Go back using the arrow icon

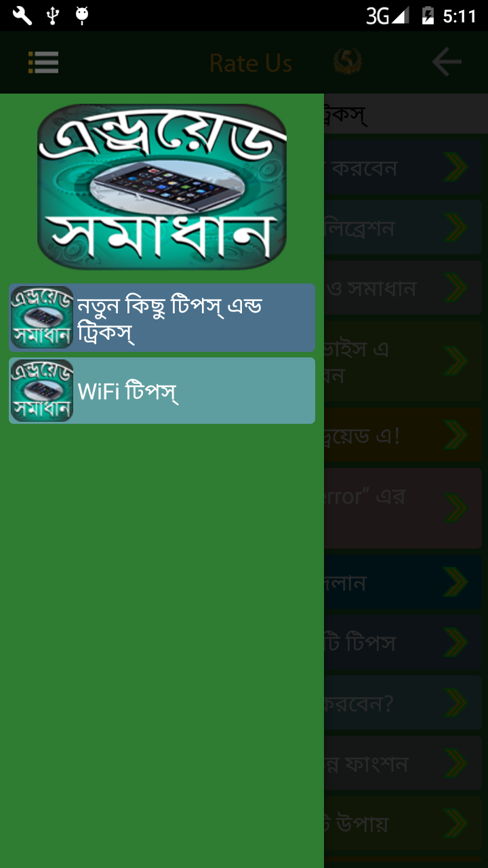(447, 62)
